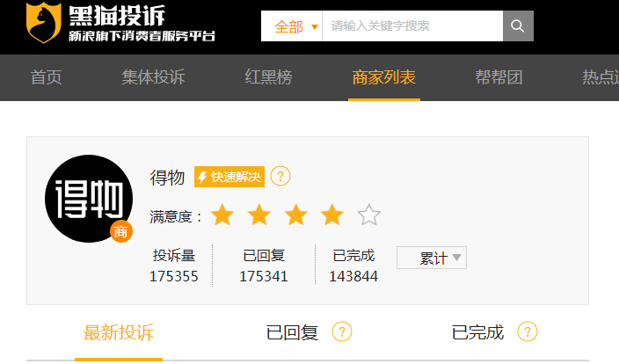The height and width of the screenshot is (364, 619).
Task: Click the 满意度 label
Action: (x=176, y=217)
